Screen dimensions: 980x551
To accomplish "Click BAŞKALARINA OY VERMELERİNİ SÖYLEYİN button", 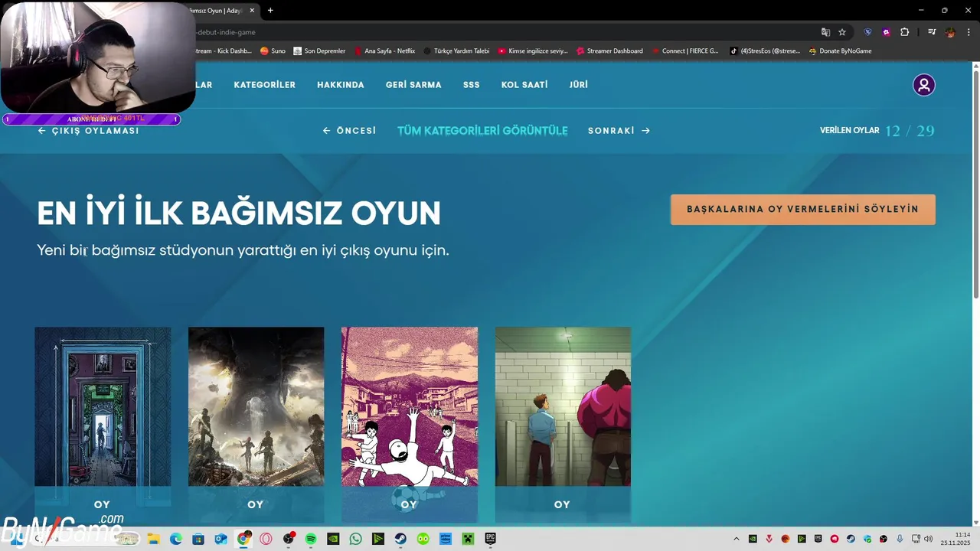I will [803, 209].
